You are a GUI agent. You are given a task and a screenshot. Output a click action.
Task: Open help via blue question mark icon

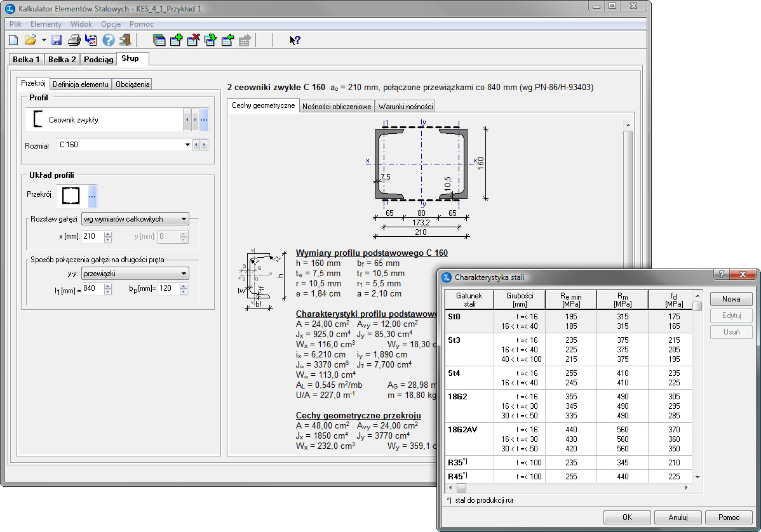pyautogui.click(x=108, y=41)
